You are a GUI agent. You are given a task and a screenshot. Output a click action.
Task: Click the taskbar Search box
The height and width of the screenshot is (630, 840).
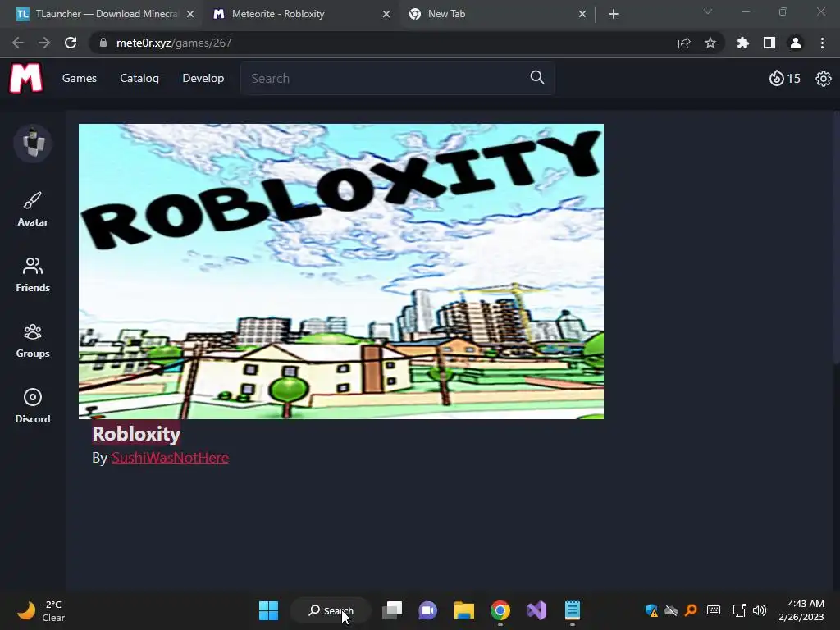pyautogui.click(x=331, y=610)
